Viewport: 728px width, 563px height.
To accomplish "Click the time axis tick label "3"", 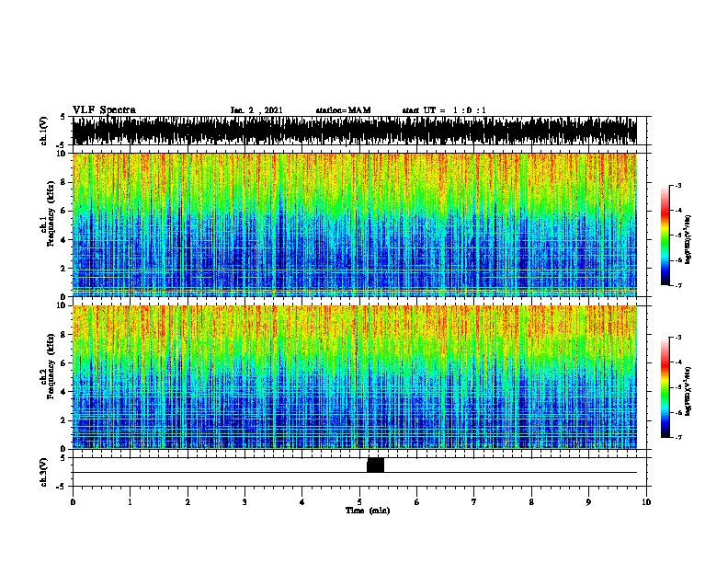I will [245, 501].
